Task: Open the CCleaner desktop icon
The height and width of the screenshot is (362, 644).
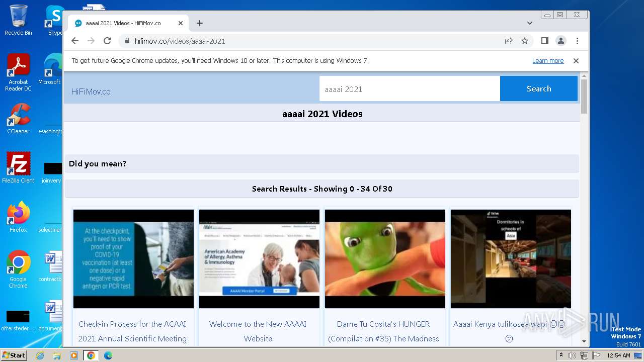Action: click(18, 119)
